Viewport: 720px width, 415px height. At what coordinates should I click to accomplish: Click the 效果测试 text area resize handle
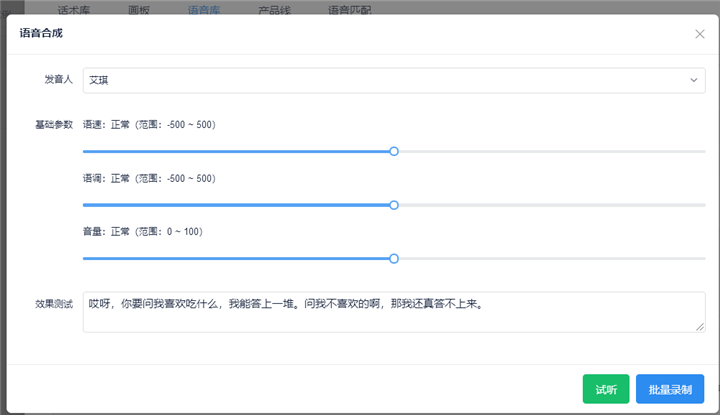tap(700, 326)
